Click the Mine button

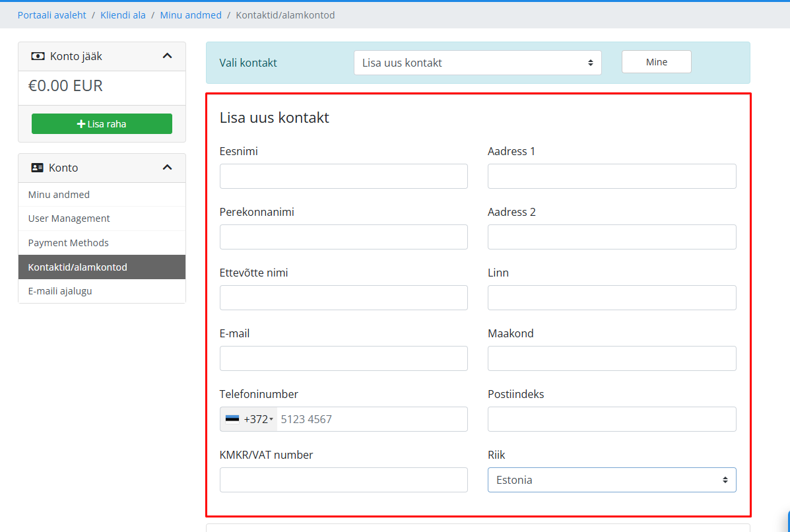tap(656, 62)
